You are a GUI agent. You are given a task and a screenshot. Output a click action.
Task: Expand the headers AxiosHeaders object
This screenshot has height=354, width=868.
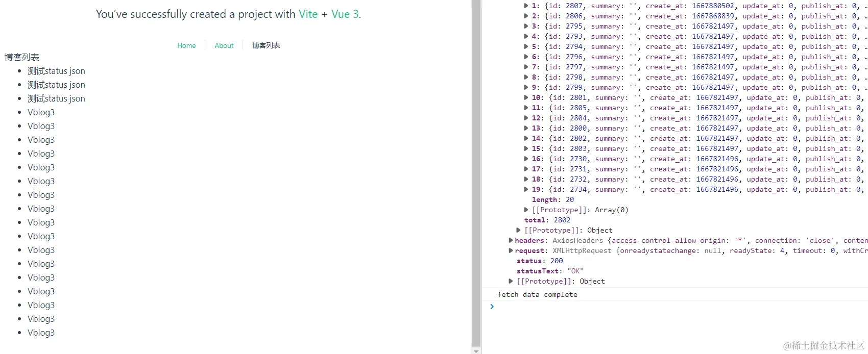[511, 240]
